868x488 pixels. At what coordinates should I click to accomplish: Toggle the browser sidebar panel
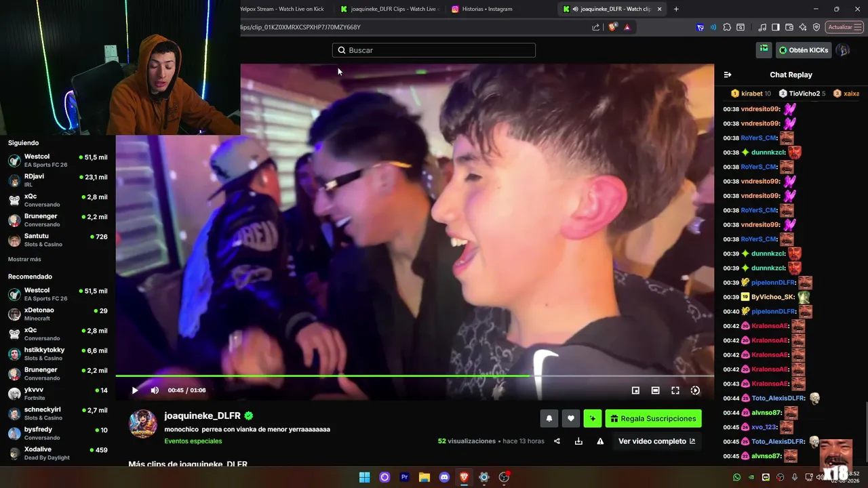click(x=776, y=27)
